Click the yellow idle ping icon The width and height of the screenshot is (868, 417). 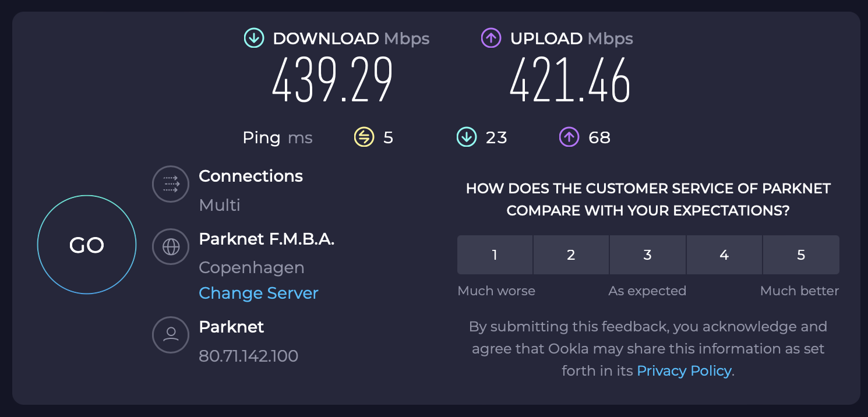(x=364, y=137)
